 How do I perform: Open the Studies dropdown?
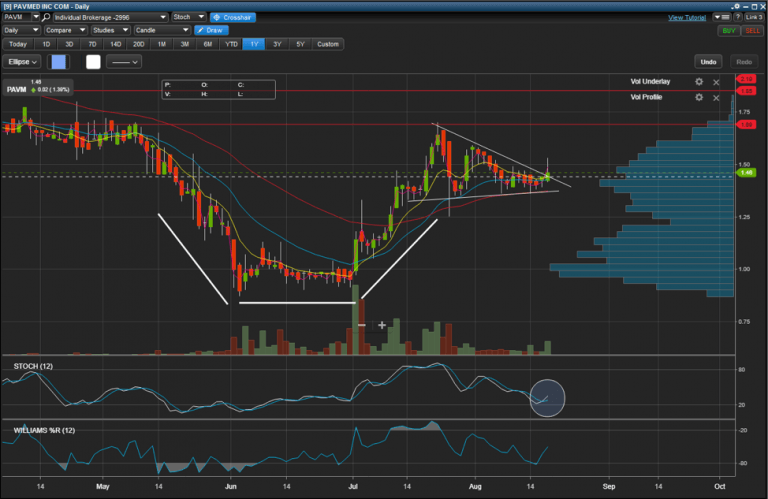click(111, 30)
